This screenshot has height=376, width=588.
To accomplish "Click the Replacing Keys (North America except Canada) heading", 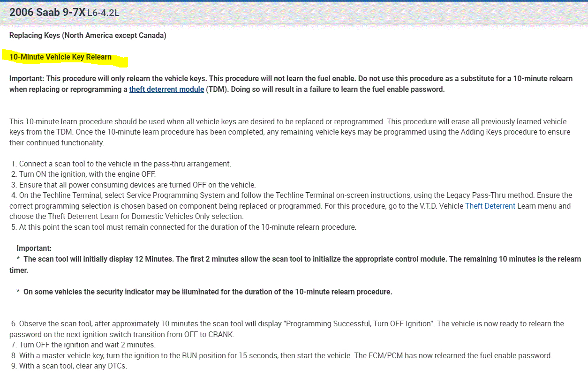I will tap(88, 35).
